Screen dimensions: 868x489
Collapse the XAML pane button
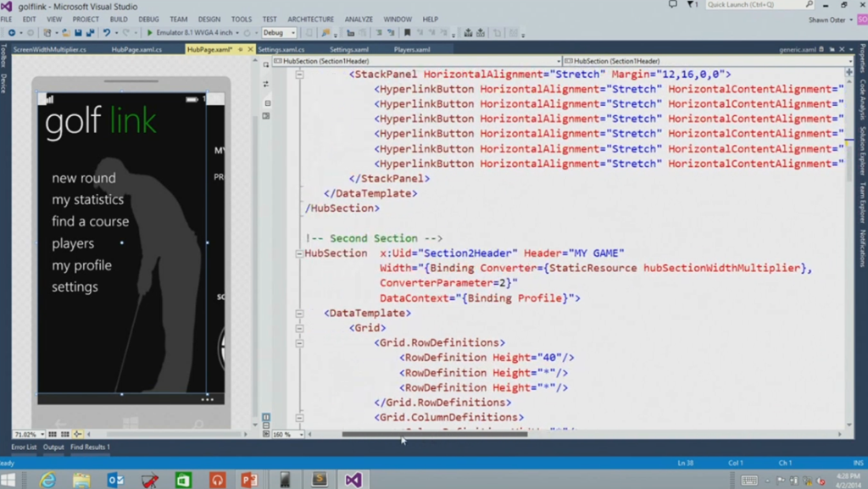266,434
